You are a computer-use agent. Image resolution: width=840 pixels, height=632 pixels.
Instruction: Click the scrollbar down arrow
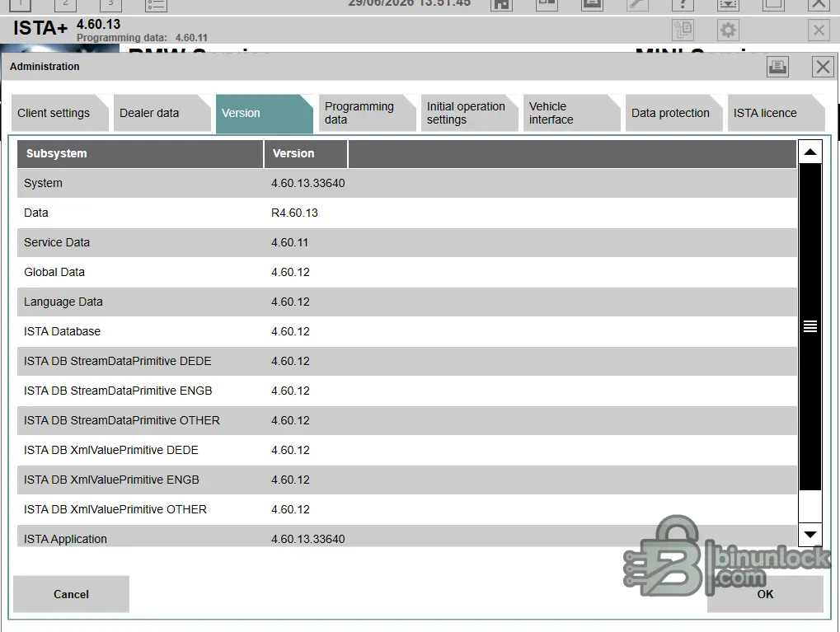click(810, 535)
